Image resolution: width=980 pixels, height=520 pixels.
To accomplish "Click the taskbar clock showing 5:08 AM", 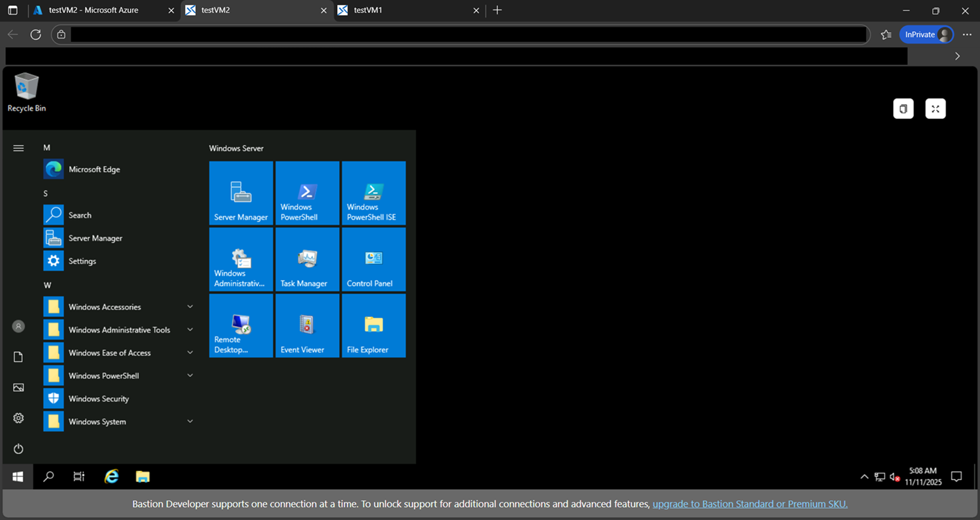I will point(922,476).
